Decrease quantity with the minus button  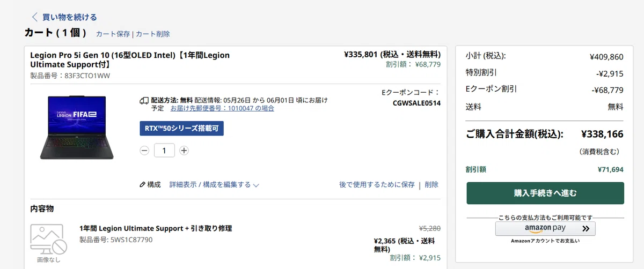(144, 151)
